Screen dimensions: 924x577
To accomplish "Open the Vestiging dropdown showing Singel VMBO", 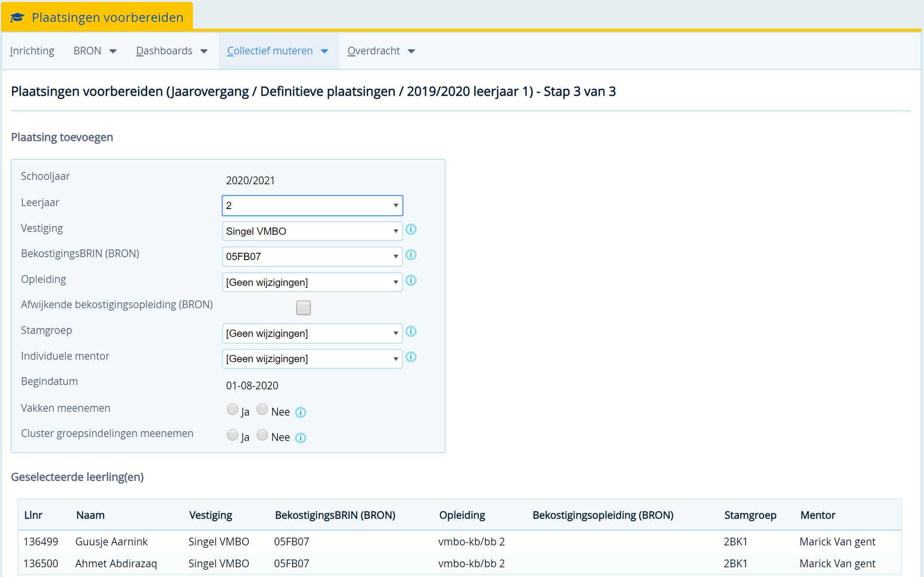I will [x=312, y=231].
